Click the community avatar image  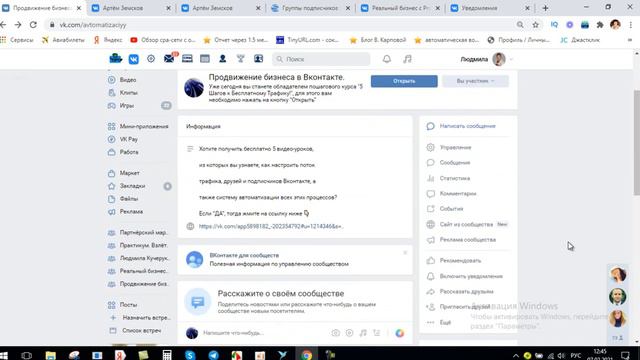click(194, 88)
